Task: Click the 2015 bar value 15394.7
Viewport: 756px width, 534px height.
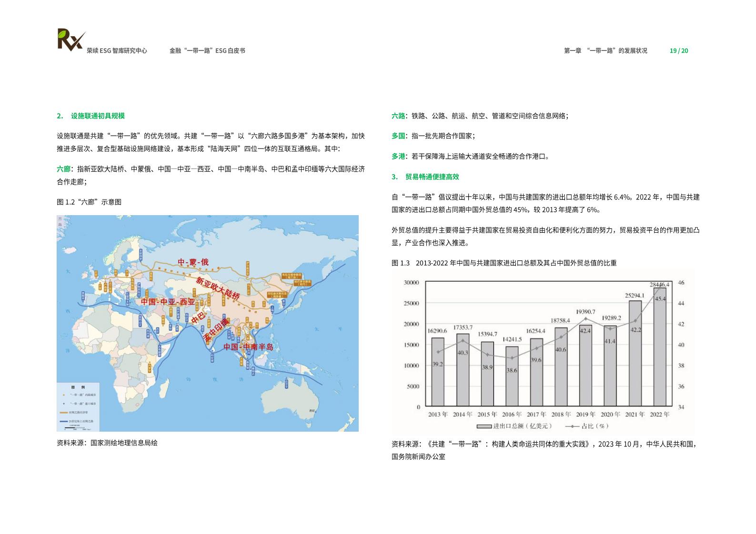Action: coord(487,334)
